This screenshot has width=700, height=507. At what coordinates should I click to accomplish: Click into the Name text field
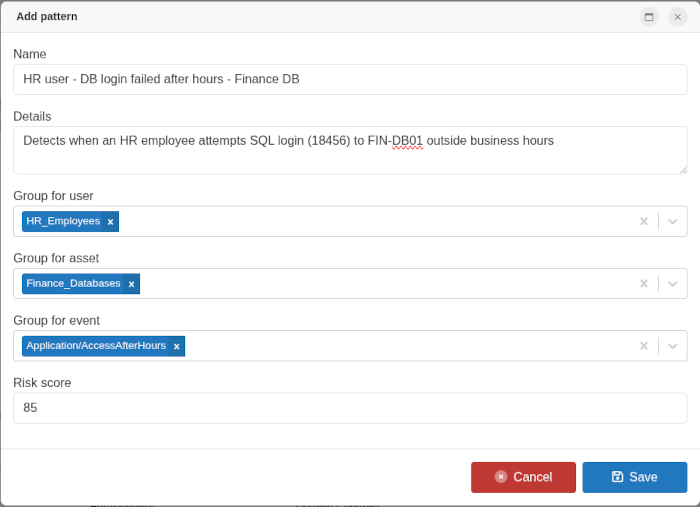[x=350, y=79]
